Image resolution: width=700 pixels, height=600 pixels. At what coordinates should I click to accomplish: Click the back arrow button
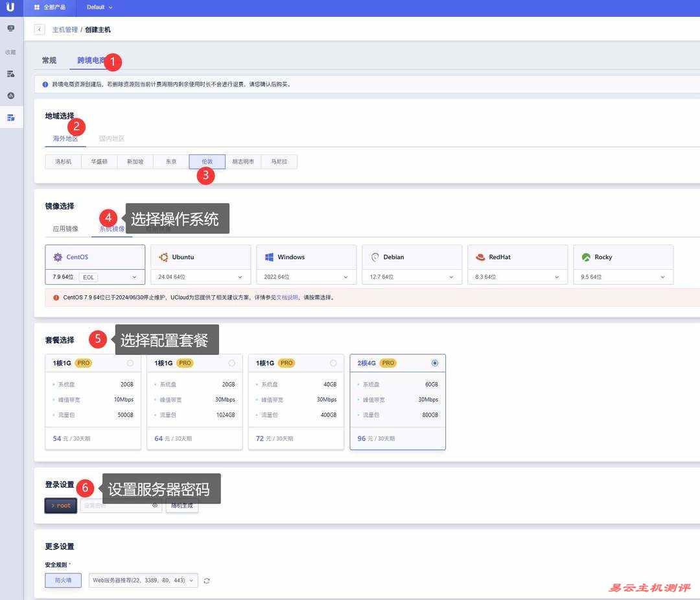pos(40,29)
